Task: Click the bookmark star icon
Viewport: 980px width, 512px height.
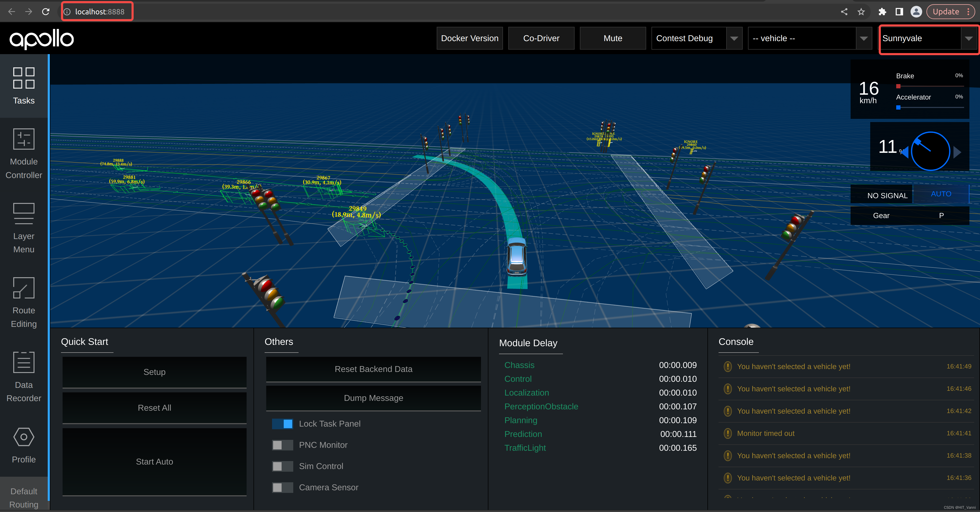Action: tap(861, 12)
